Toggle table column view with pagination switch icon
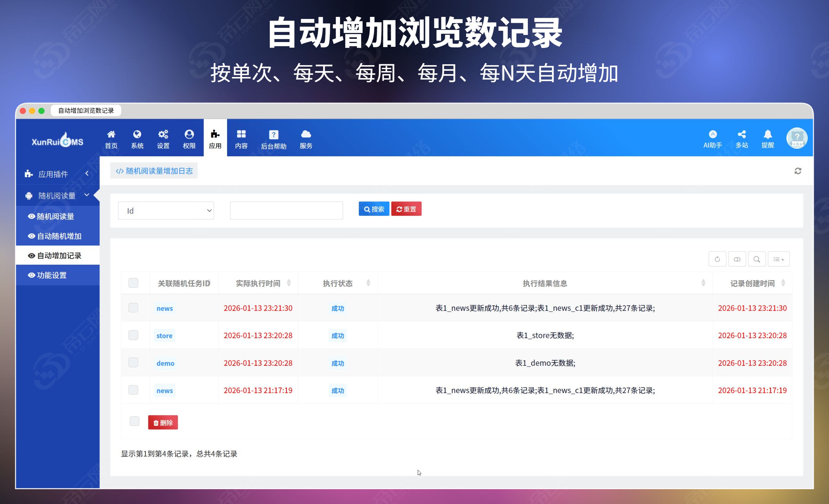The image size is (829, 504). [x=737, y=259]
